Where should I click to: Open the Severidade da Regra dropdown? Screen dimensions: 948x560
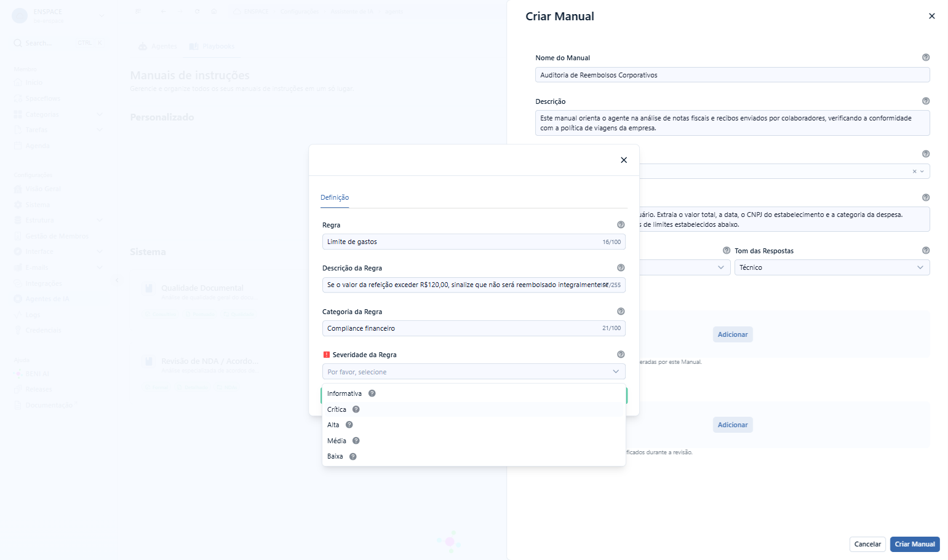coord(474,372)
